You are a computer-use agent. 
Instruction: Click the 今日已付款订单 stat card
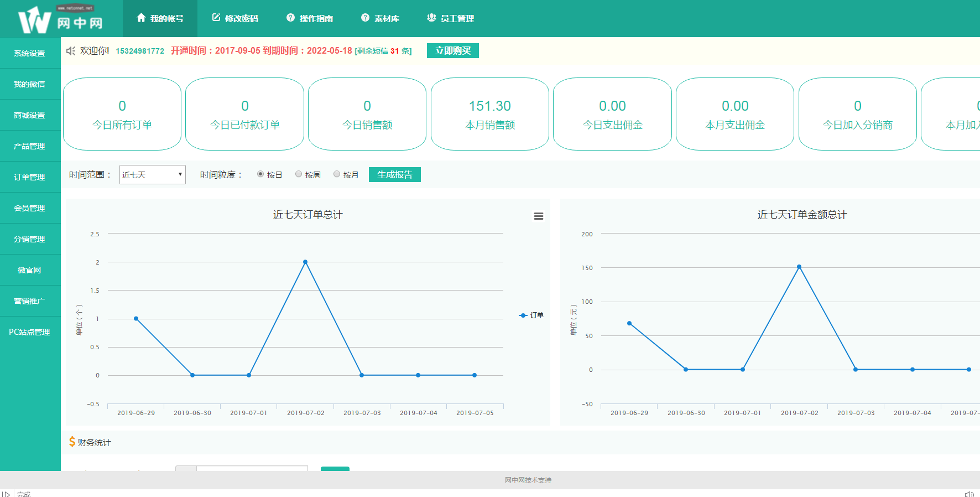[x=245, y=114]
